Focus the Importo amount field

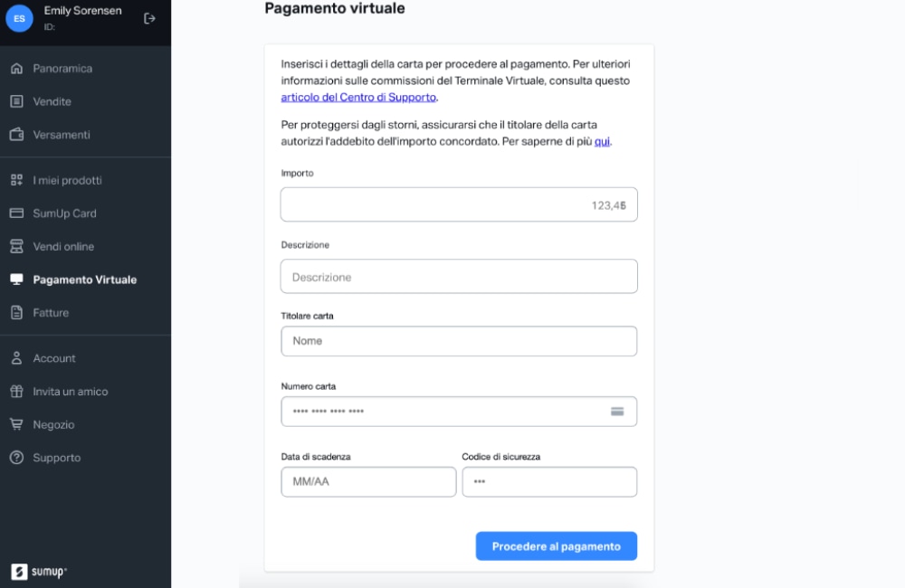(459, 204)
